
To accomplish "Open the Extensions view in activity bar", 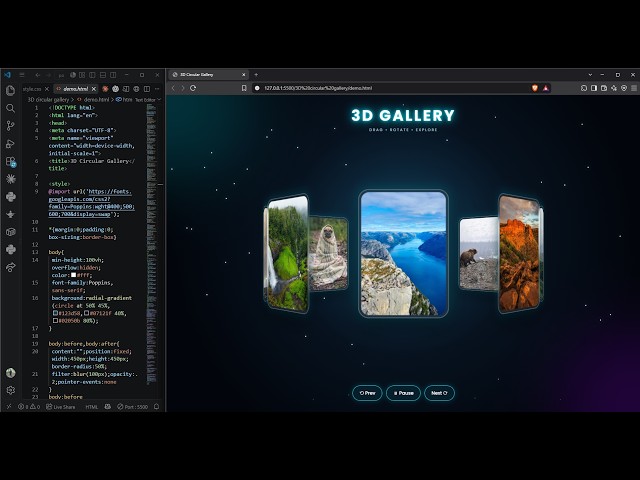I will click(x=11, y=162).
